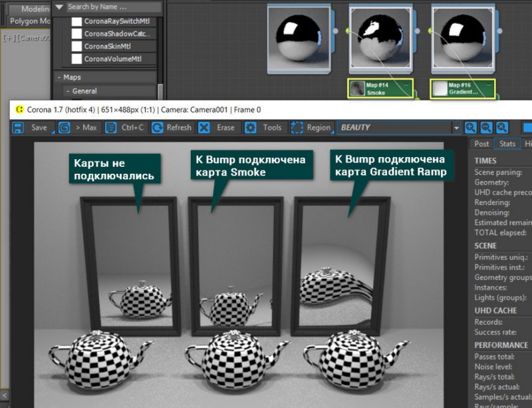532x408 pixels.
Task: Copy render with Ctrl+C button
Action: (x=124, y=127)
